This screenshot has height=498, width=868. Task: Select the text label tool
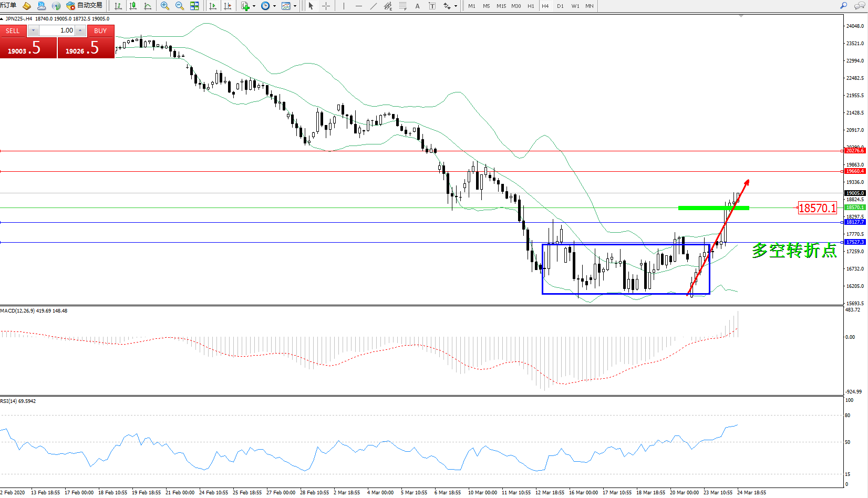click(432, 6)
